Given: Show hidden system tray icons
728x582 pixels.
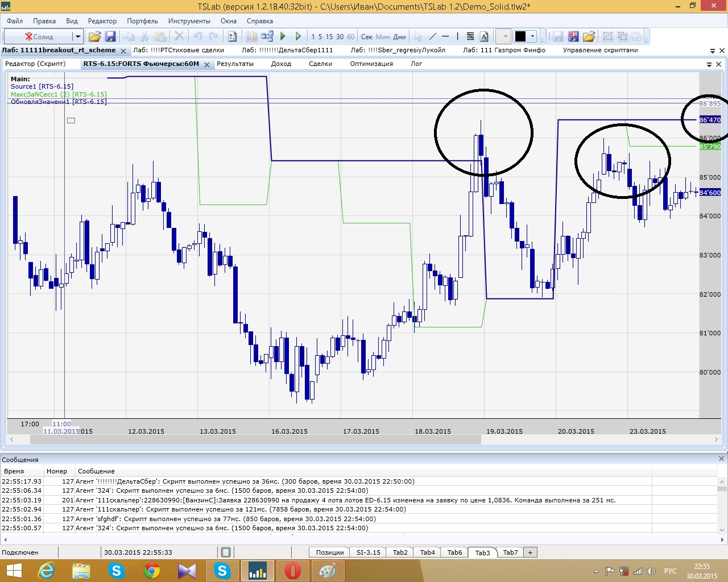Looking at the screenshot, I should pyautogui.click(x=596, y=571).
